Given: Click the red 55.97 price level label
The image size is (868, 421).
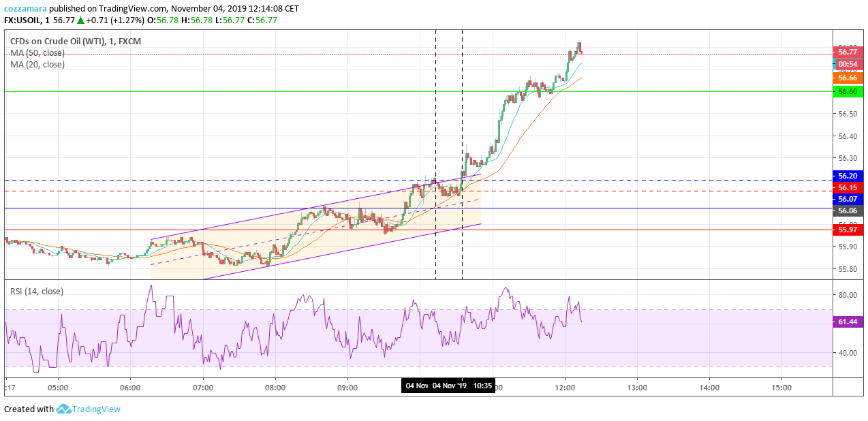Looking at the screenshot, I should pos(848,230).
